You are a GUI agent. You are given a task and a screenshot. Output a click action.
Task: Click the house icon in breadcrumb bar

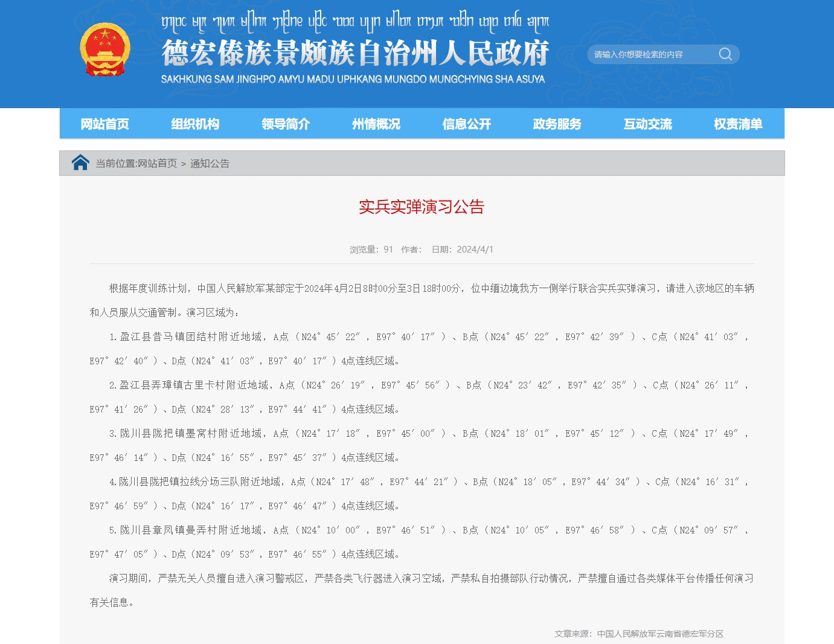click(80, 163)
